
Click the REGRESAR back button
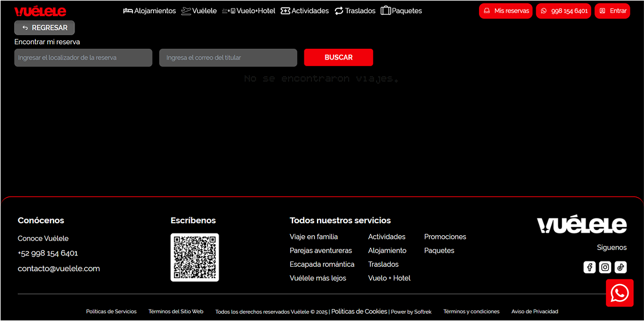click(44, 28)
